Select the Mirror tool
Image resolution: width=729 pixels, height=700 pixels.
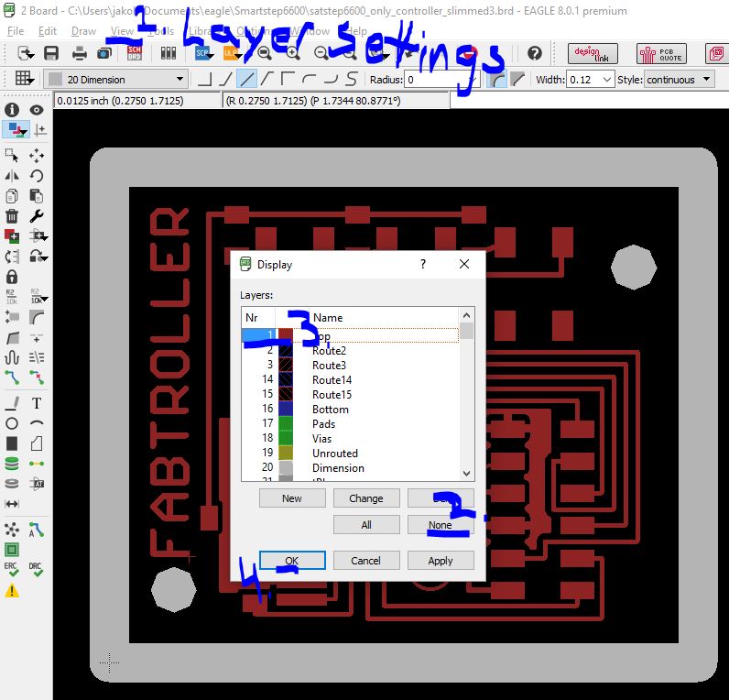[x=12, y=176]
